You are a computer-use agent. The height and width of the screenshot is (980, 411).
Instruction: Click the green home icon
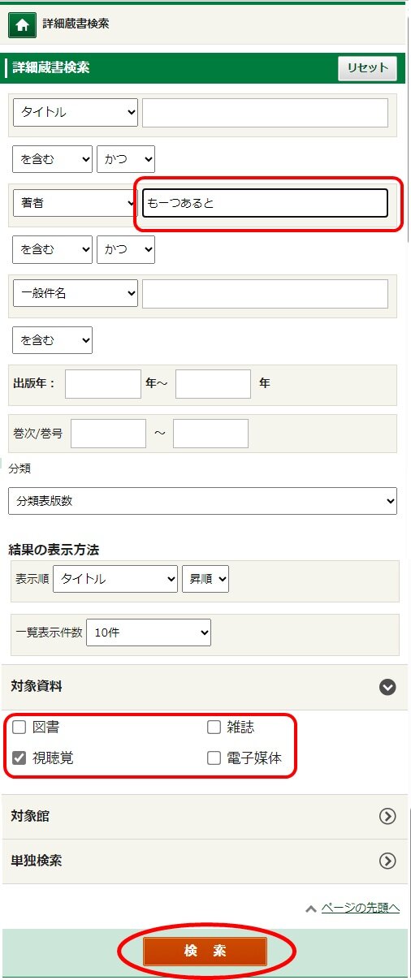point(22,24)
